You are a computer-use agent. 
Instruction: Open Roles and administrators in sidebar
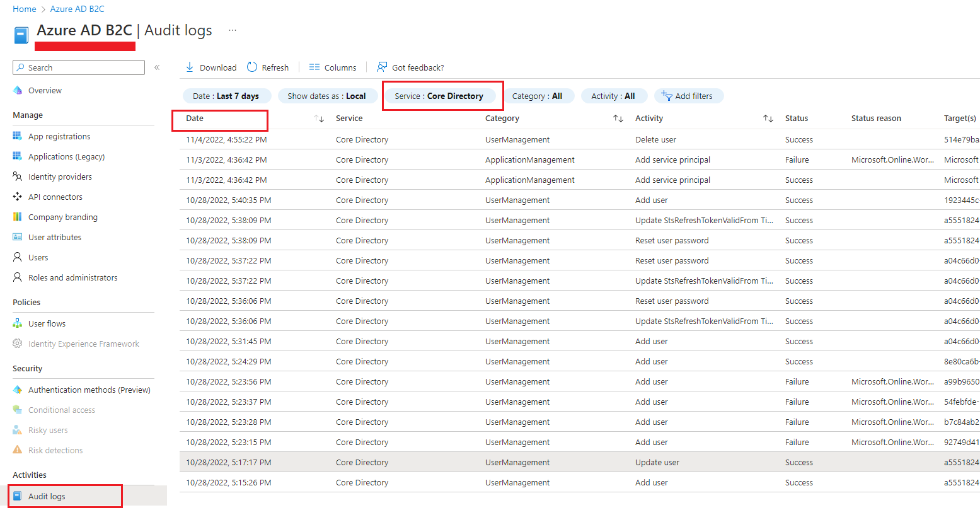[x=72, y=277]
